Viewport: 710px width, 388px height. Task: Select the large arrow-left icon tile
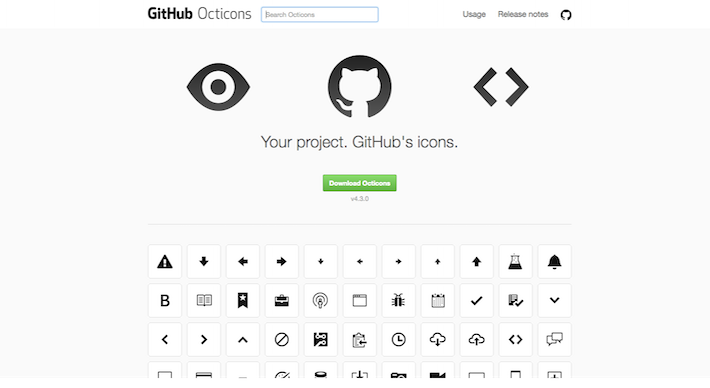[x=243, y=262]
